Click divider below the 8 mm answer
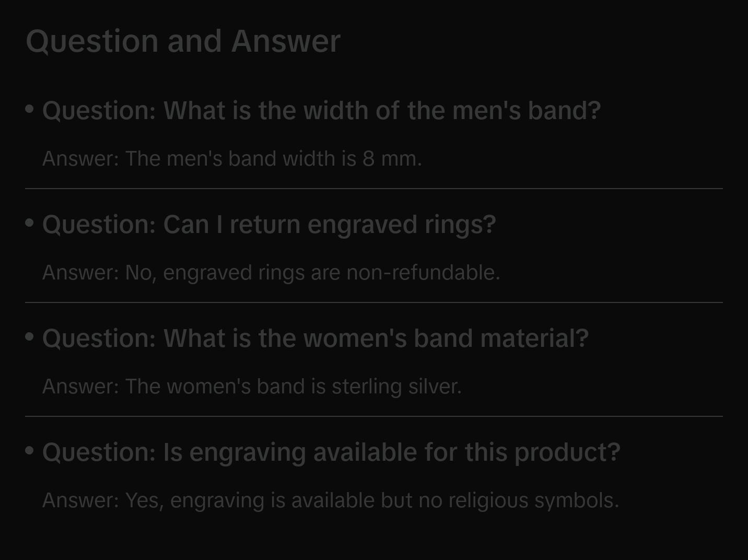Viewport: 748px width, 560px height. point(374,189)
